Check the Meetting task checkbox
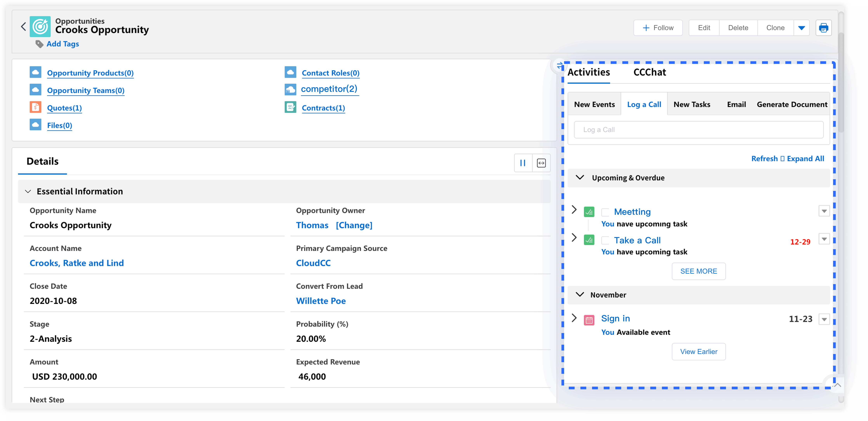Image resolution: width=868 pixels, height=421 pixels. (605, 212)
